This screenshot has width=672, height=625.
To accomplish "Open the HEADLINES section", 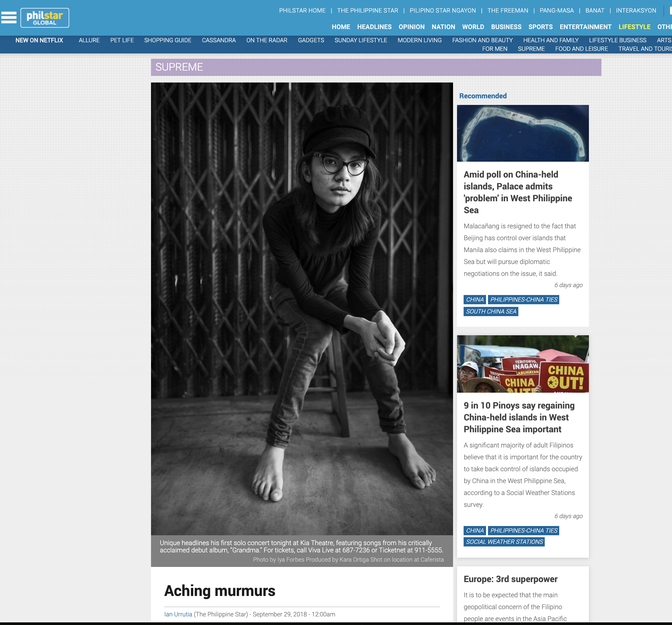I will (374, 27).
